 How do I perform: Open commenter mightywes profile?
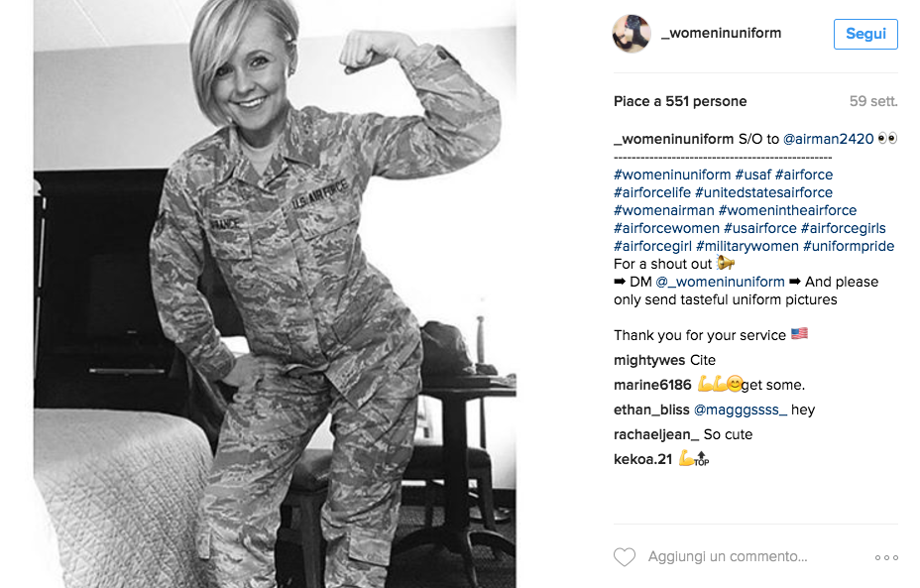[x=649, y=360]
